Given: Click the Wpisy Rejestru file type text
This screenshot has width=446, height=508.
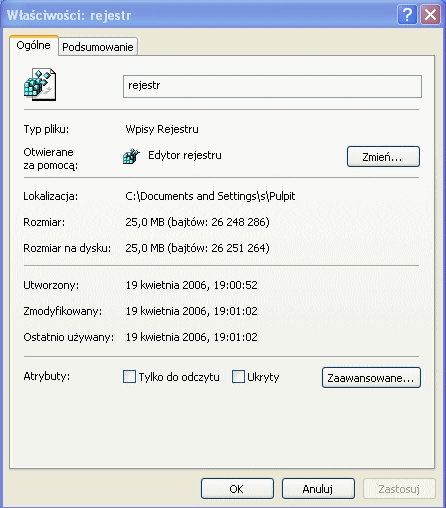Looking at the screenshot, I should (x=162, y=129).
